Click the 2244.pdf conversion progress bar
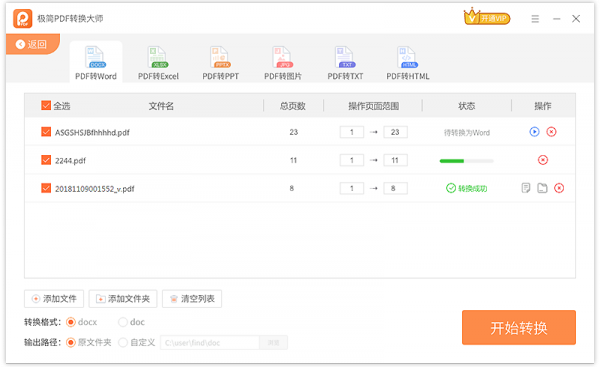Image resolution: width=600 pixels, height=367 pixels. tap(466, 161)
